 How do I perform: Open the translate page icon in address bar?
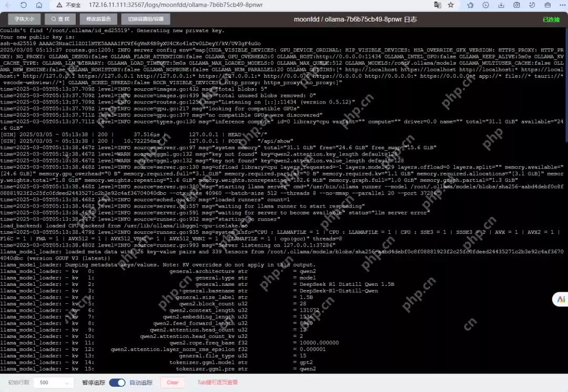pos(438,5)
